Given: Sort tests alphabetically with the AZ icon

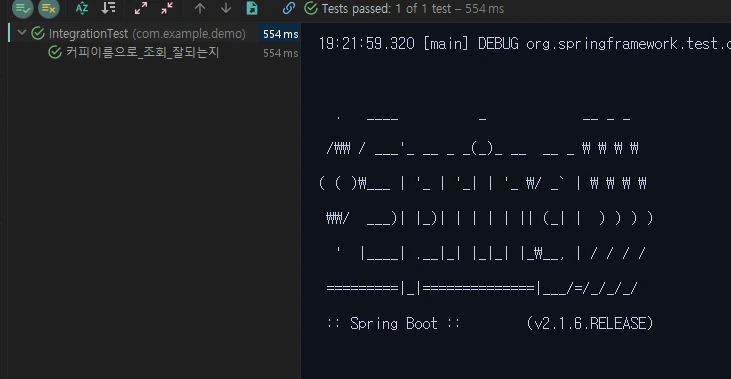Looking at the screenshot, I should pyautogui.click(x=82, y=8).
